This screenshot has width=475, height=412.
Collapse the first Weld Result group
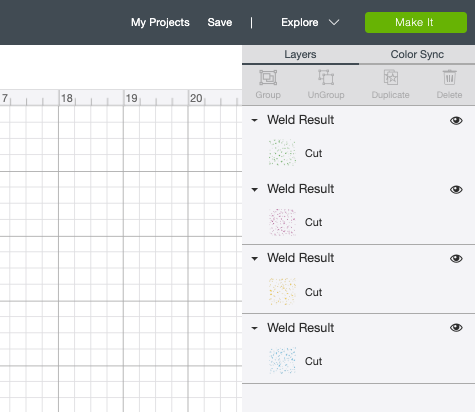[255, 120]
